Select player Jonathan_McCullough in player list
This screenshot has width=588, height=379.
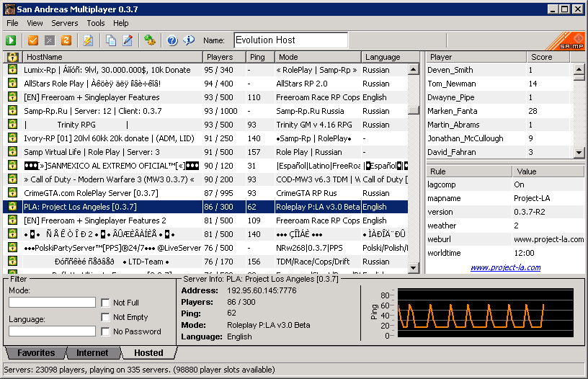click(x=500, y=138)
